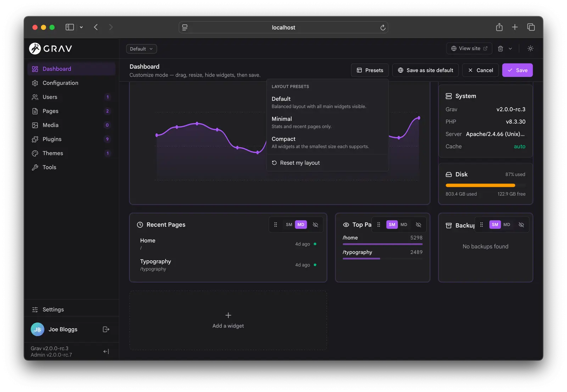
Task: Go back in the browser
Action: click(96, 27)
